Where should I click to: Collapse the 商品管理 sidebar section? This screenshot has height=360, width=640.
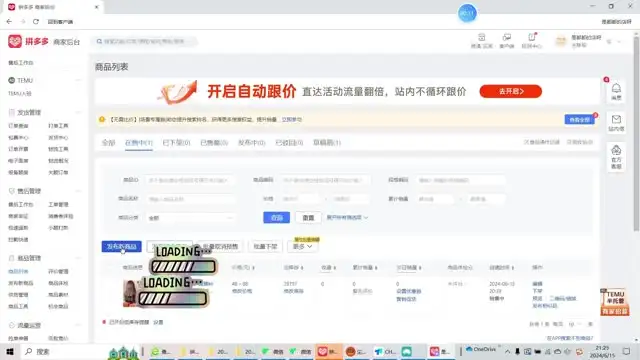78,258
